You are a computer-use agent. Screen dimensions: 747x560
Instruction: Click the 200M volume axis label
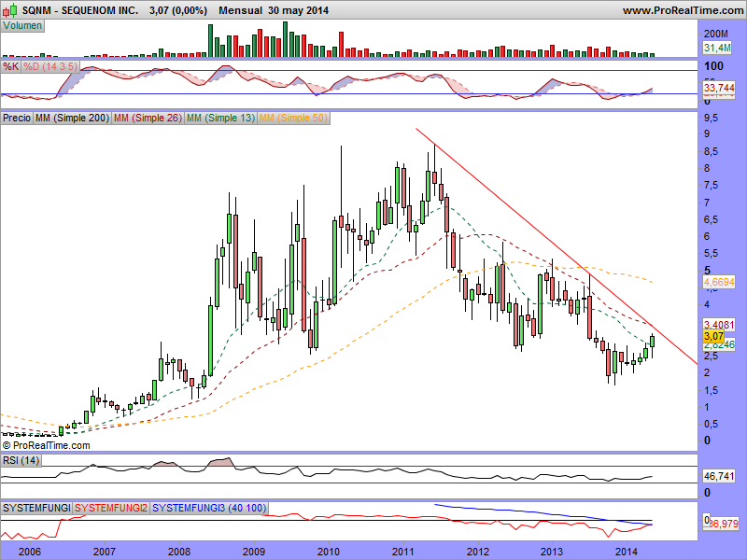(x=716, y=34)
